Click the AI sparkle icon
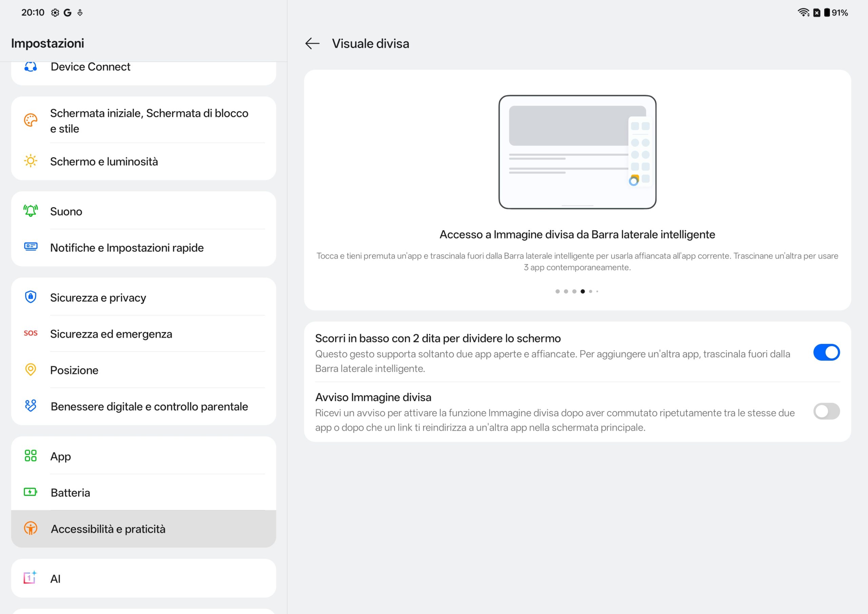Screen dimensions: 868x614 [x=30, y=578]
